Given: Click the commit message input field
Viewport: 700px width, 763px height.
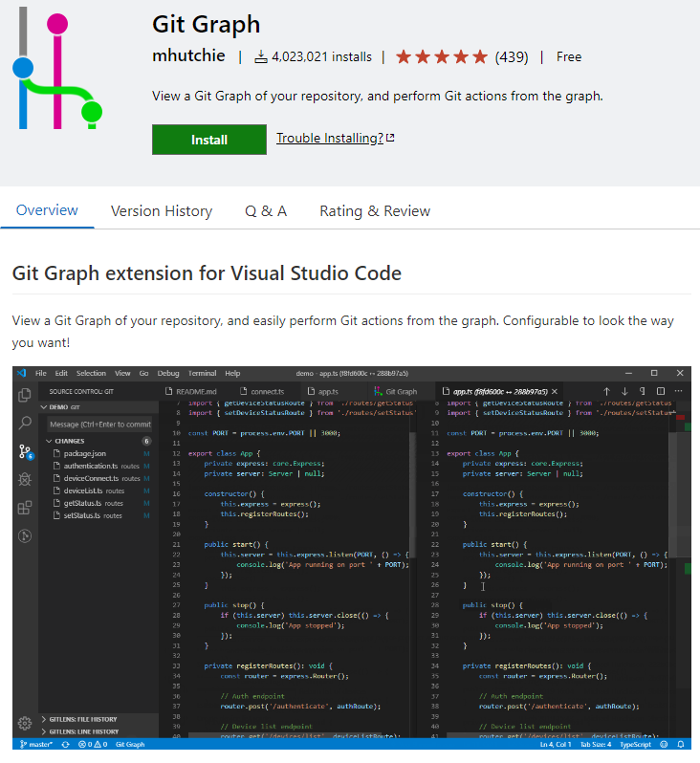Looking at the screenshot, I should (x=99, y=425).
